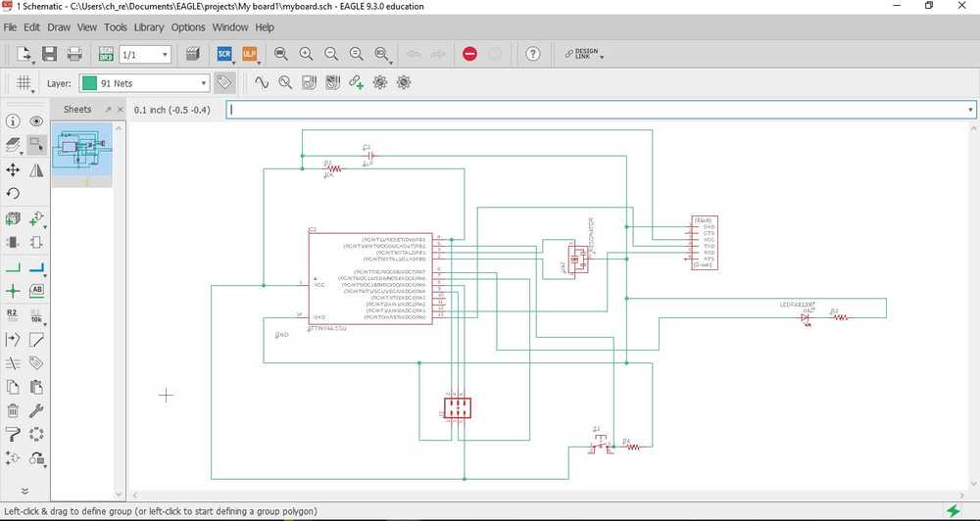Toggle the grid settings icon
This screenshot has width=980, height=521.
[24, 82]
